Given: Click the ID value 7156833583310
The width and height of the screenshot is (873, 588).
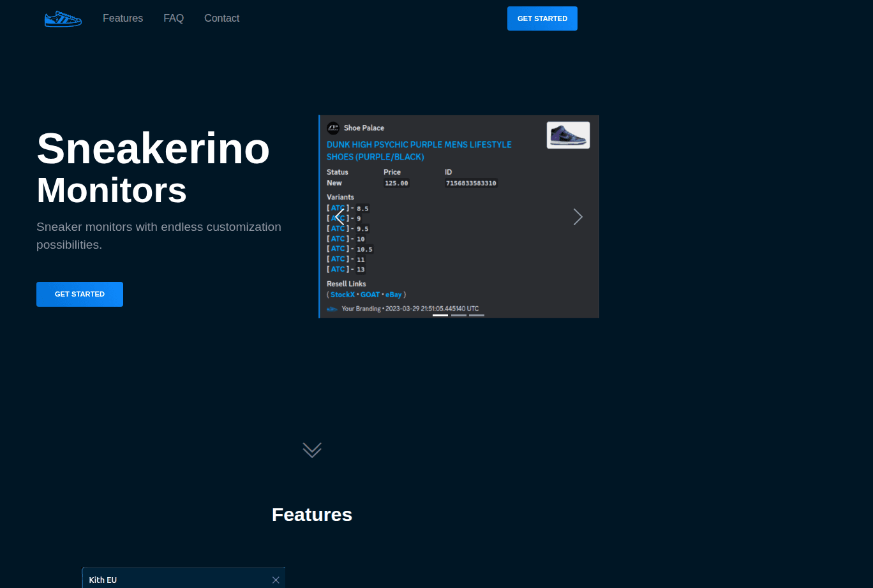Looking at the screenshot, I should tap(471, 183).
